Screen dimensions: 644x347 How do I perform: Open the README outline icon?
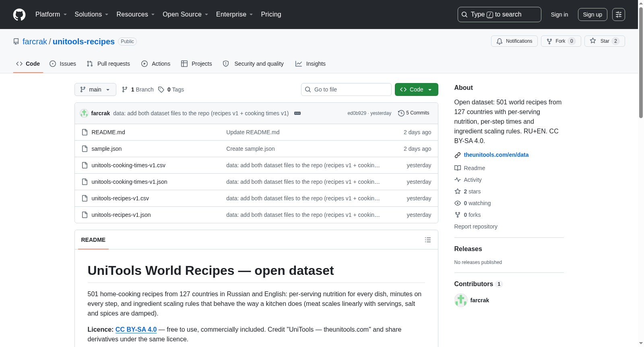point(427,240)
